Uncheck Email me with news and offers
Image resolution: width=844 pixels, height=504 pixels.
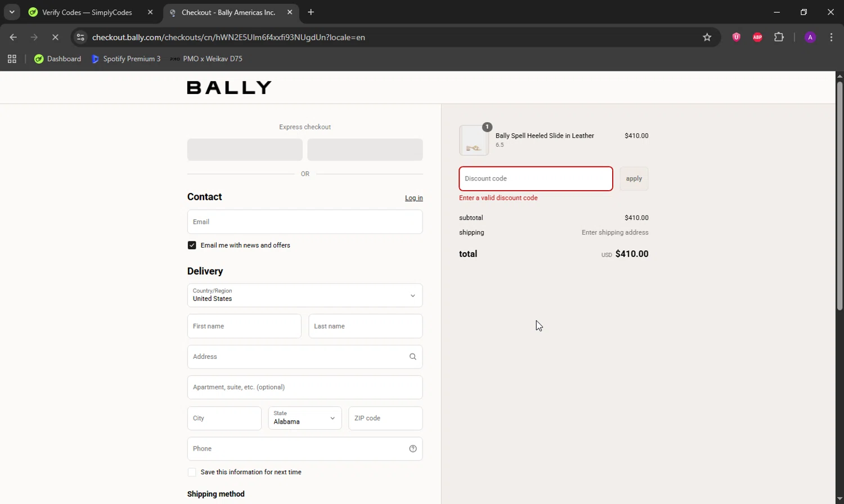pyautogui.click(x=192, y=245)
